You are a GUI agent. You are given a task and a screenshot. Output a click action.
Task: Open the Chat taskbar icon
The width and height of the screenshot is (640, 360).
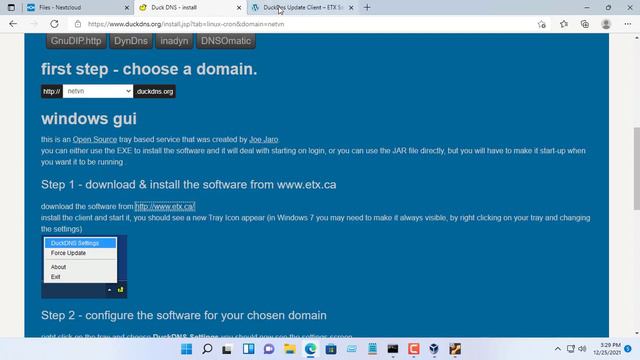[269, 349]
